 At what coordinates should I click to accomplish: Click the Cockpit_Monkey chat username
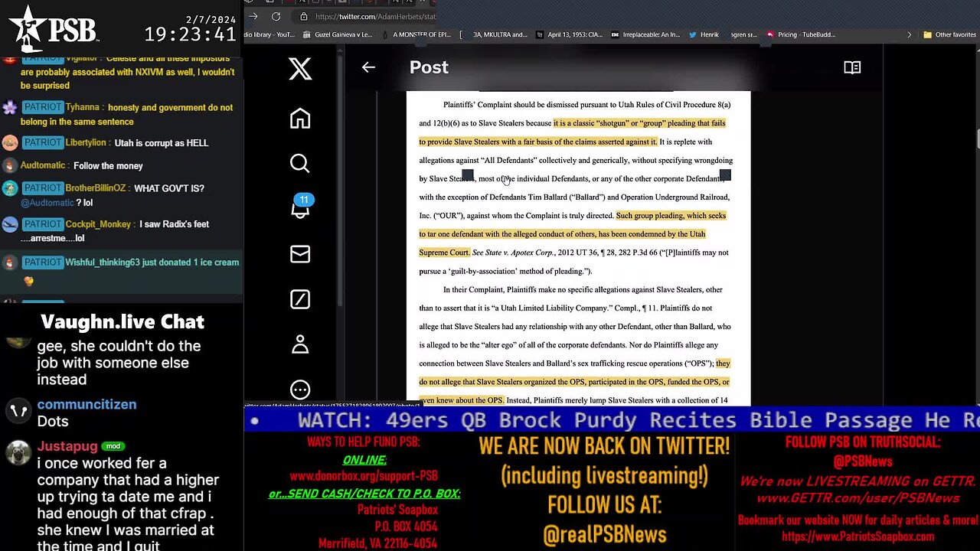(99, 224)
